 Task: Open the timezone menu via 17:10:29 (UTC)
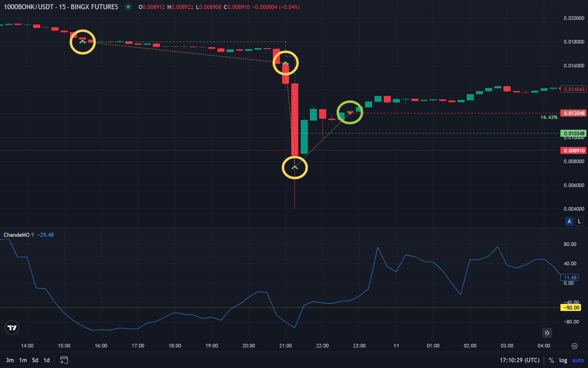(521, 360)
